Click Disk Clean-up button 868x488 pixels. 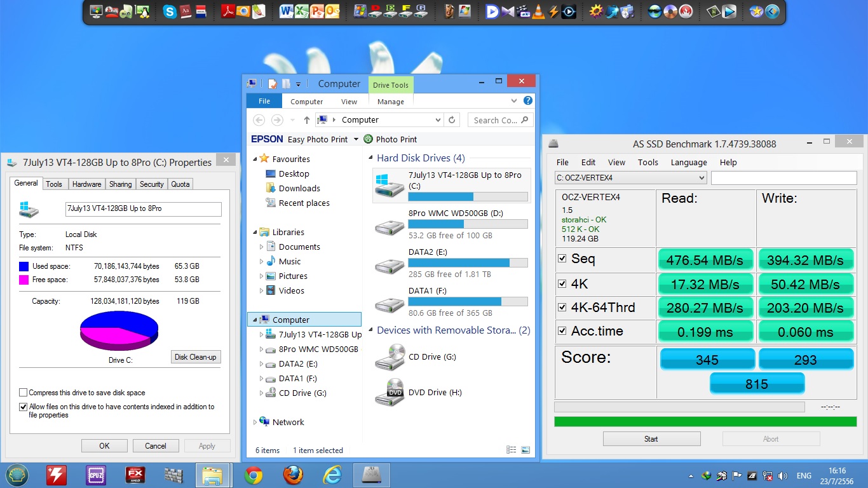click(x=196, y=357)
